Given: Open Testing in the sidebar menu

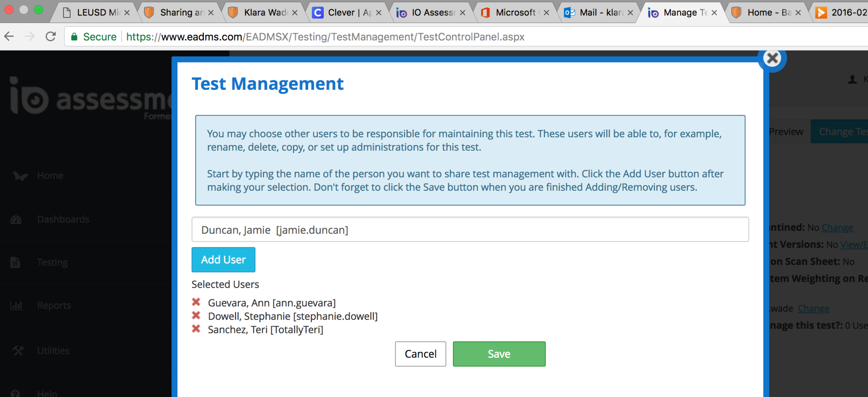Looking at the screenshot, I should coord(52,263).
